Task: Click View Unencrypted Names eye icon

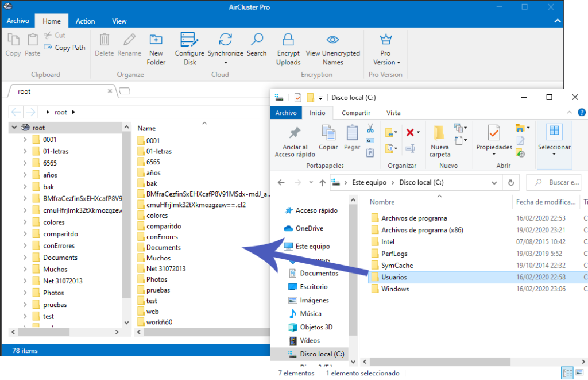Action: [332, 40]
